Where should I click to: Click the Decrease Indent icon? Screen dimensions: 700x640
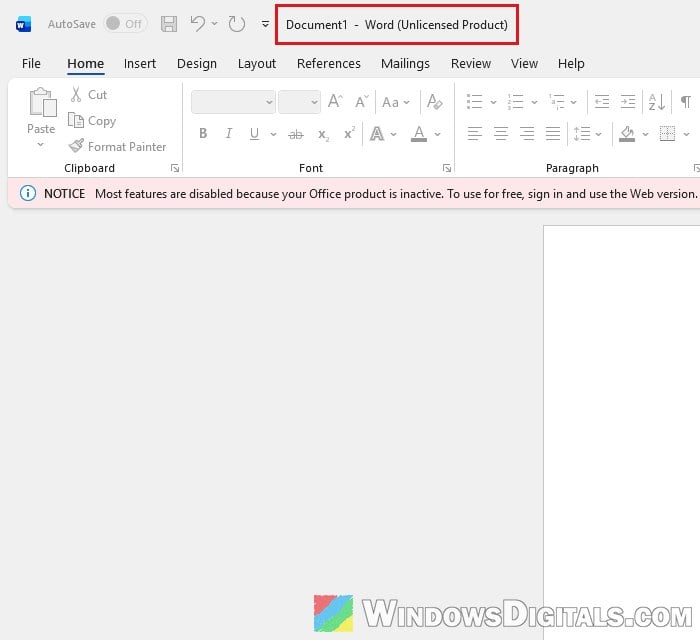(x=602, y=102)
